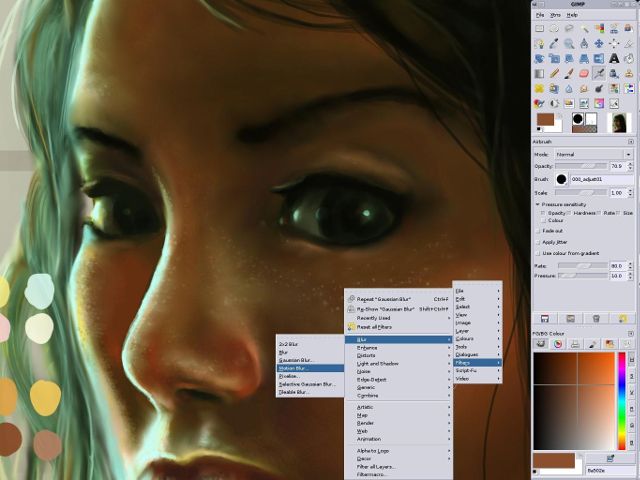Select the Move tool
Viewport: 640px width, 480px height.
coord(599,44)
